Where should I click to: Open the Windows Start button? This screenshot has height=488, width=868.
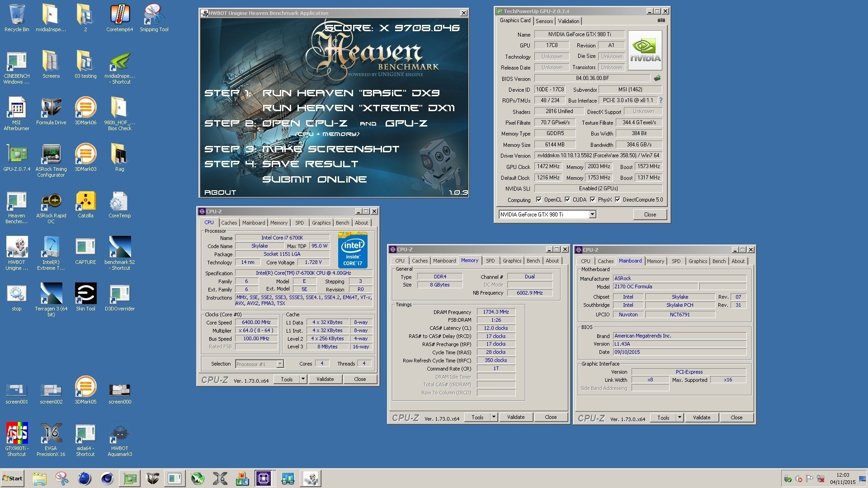13,479
